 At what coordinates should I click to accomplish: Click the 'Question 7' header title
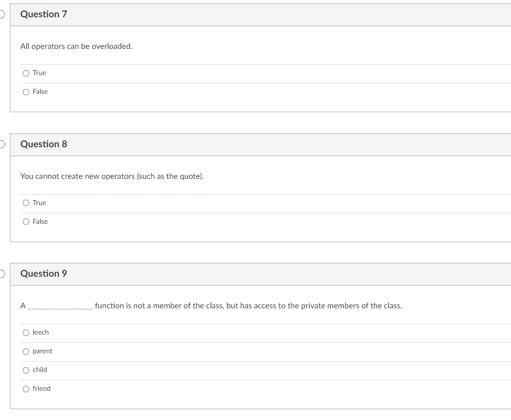tap(44, 14)
